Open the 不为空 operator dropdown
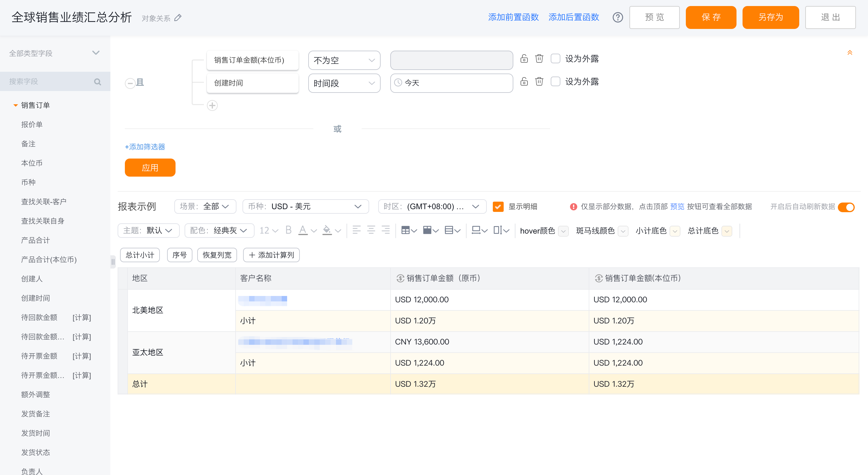This screenshot has width=868, height=475. [x=344, y=60]
